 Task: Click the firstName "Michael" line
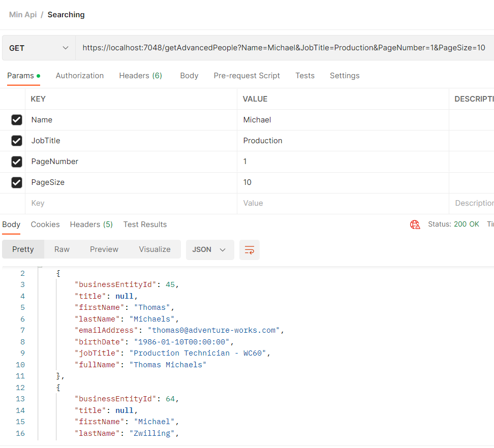coord(127,422)
